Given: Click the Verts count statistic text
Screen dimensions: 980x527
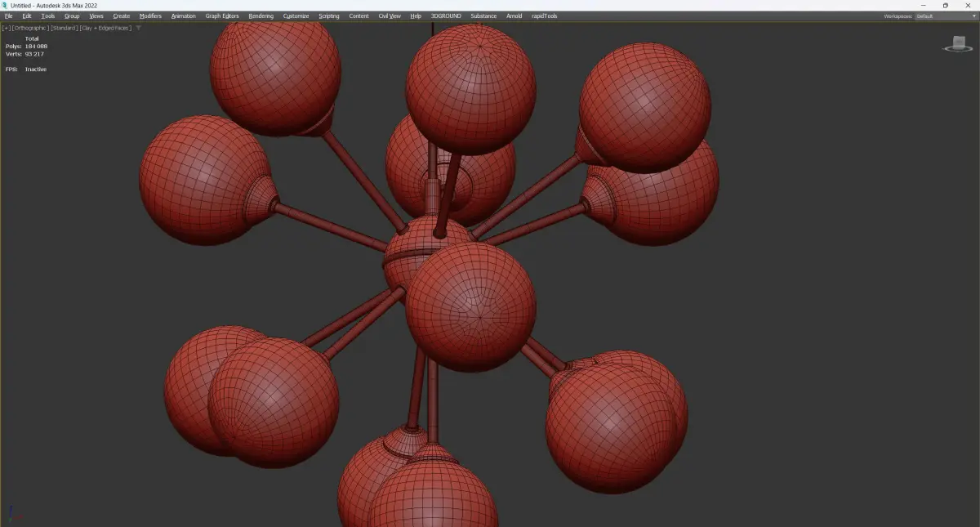Looking at the screenshot, I should (x=24, y=54).
